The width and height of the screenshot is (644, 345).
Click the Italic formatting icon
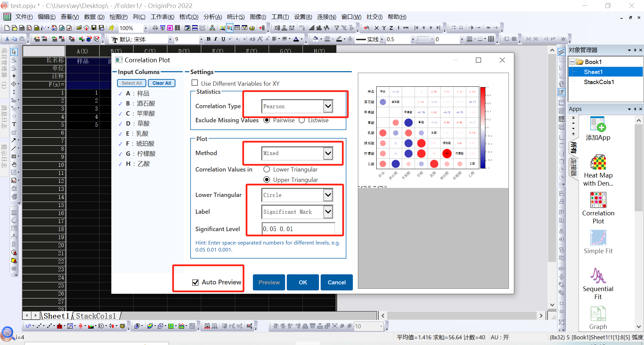tap(216, 39)
